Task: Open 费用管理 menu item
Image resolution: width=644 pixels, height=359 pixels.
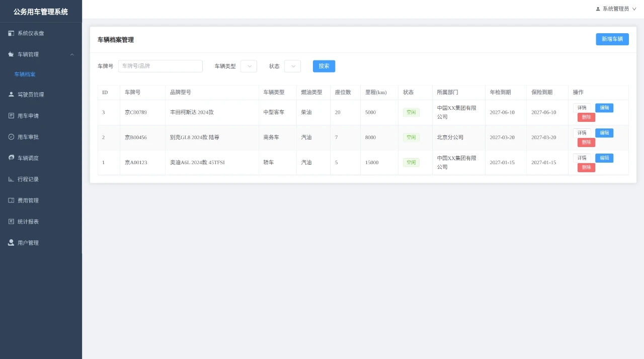Action: click(41, 200)
